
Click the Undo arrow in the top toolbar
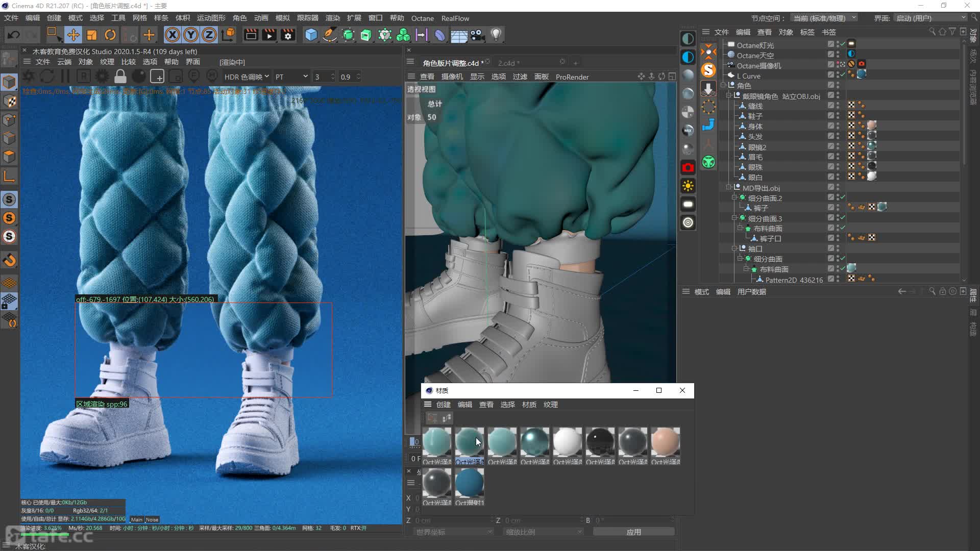coord(14,35)
